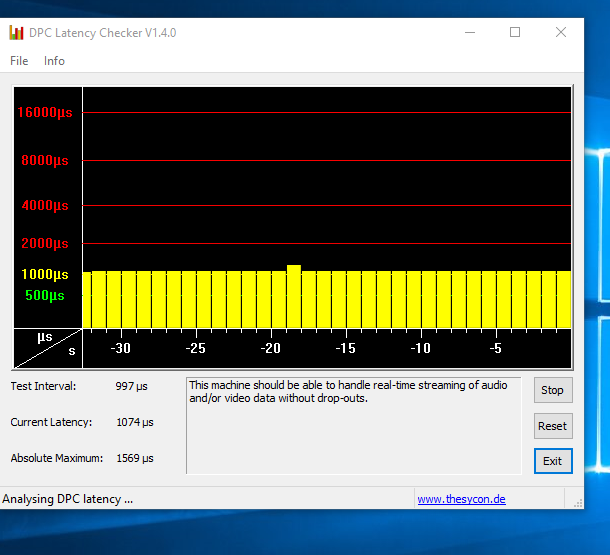The width and height of the screenshot is (610, 555).
Task: Click the Test Interval value 997 µs
Action: click(131, 386)
